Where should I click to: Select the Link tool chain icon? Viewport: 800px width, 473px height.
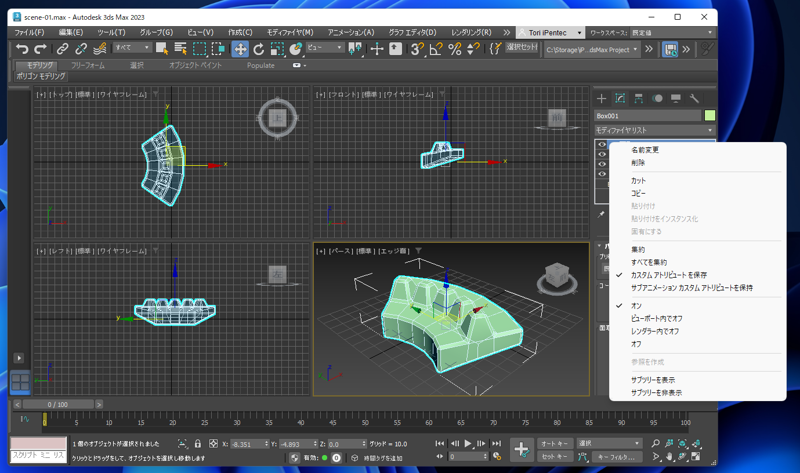[62, 49]
